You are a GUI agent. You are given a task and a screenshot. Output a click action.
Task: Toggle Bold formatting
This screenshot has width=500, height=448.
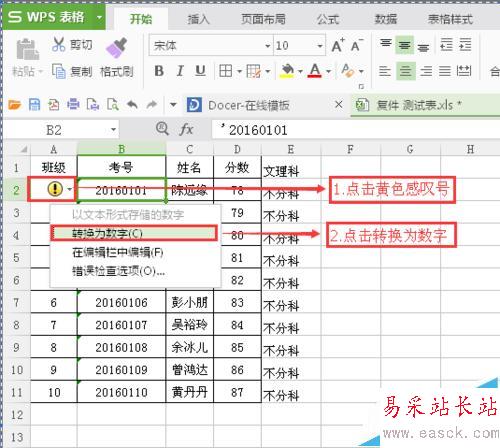159,71
